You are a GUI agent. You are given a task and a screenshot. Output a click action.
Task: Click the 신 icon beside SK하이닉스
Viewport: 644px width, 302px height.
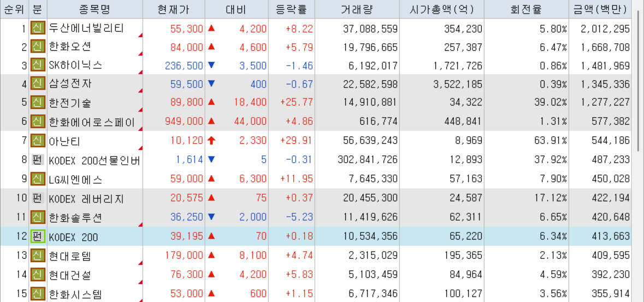pyautogui.click(x=38, y=65)
